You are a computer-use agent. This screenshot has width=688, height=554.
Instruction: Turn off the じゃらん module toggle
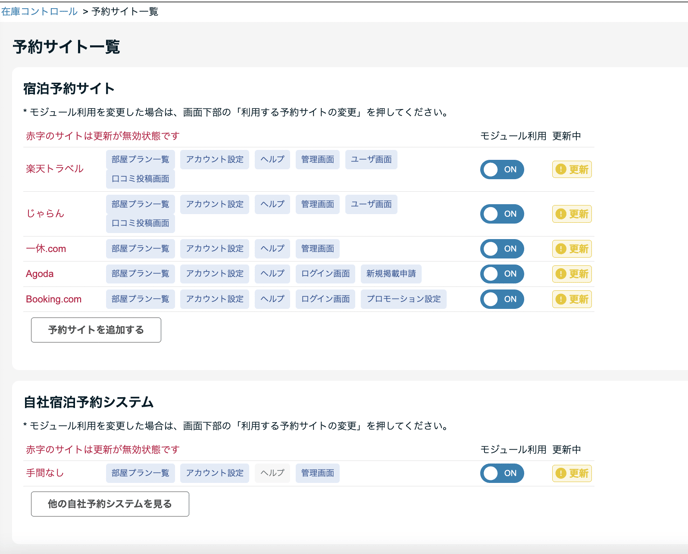[x=501, y=214]
